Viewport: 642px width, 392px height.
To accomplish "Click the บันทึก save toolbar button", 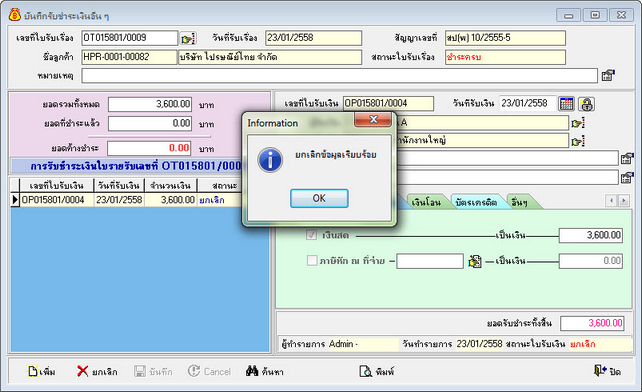I will (x=154, y=372).
